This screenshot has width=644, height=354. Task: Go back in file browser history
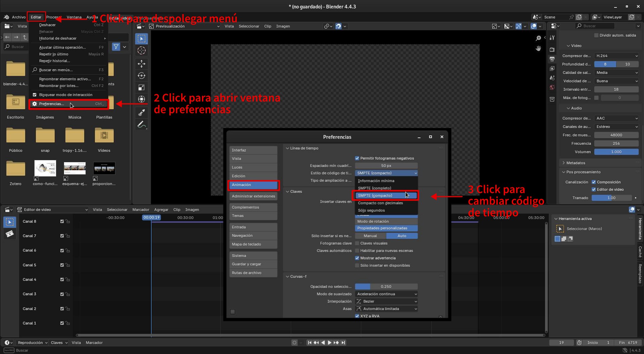coord(7,37)
